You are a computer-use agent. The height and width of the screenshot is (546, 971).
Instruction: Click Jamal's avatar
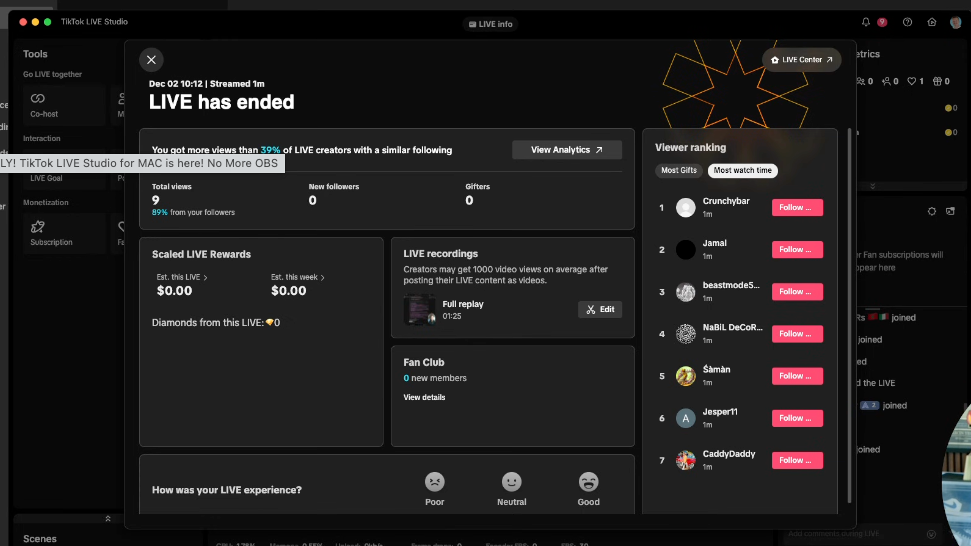coord(686,249)
